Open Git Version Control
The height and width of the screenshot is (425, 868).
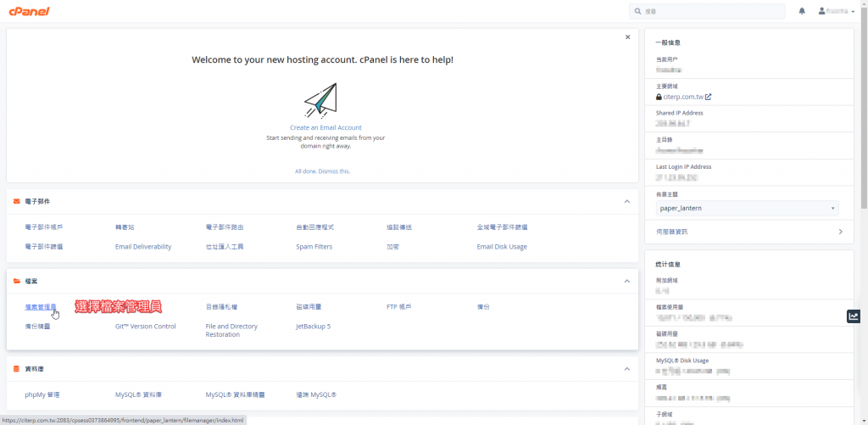point(145,326)
